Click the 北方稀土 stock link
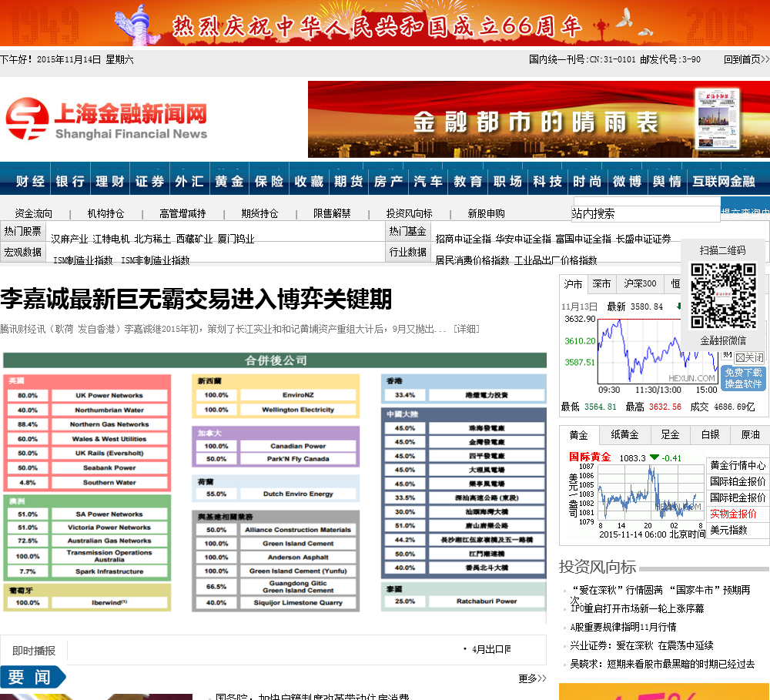Screen dimensions: 770x700 [x=152, y=239]
